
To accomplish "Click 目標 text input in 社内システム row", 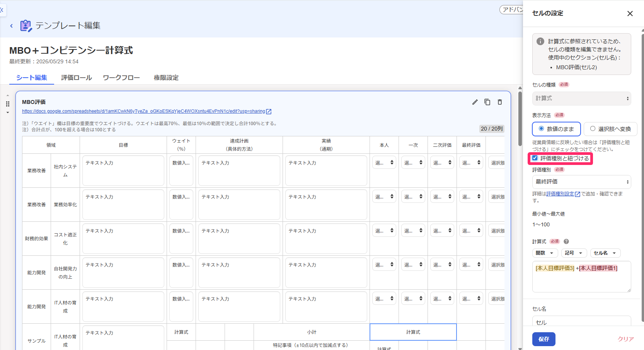I will tap(123, 171).
